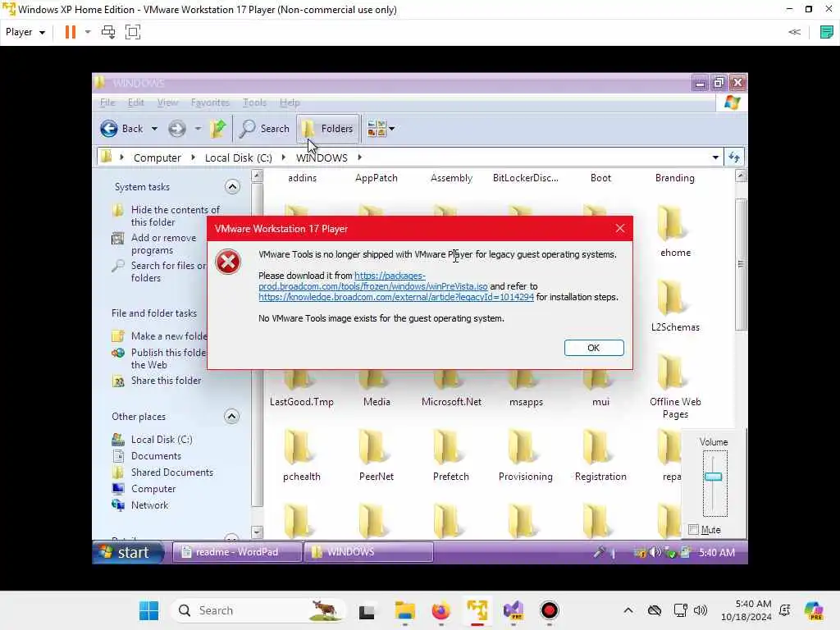Click OK in the VMware dialog
This screenshot has height=630, width=840.
click(594, 348)
